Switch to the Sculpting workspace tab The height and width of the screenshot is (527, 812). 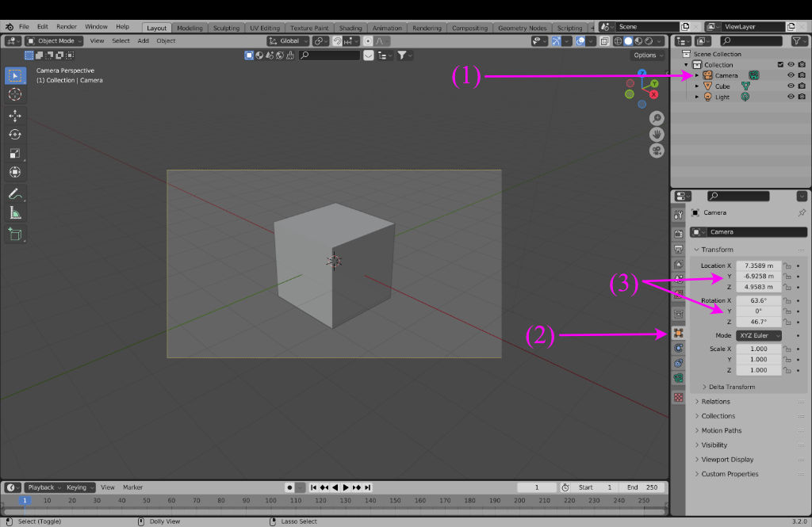pyautogui.click(x=226, y=28)
